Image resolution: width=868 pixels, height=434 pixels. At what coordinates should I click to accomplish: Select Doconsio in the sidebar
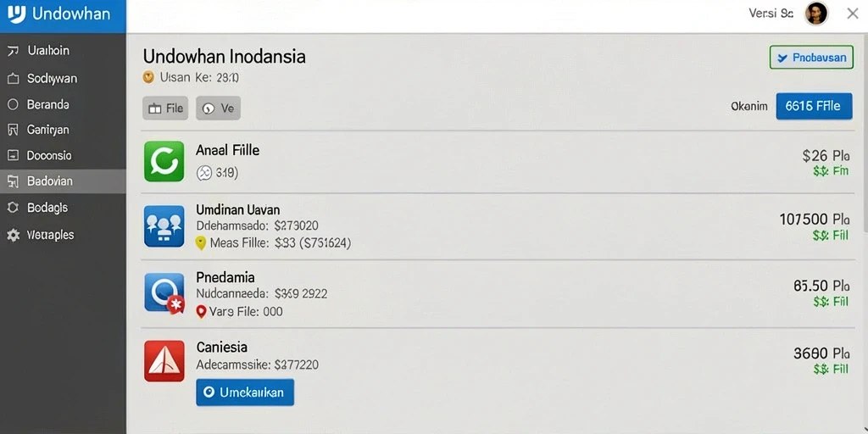(63, 156)
